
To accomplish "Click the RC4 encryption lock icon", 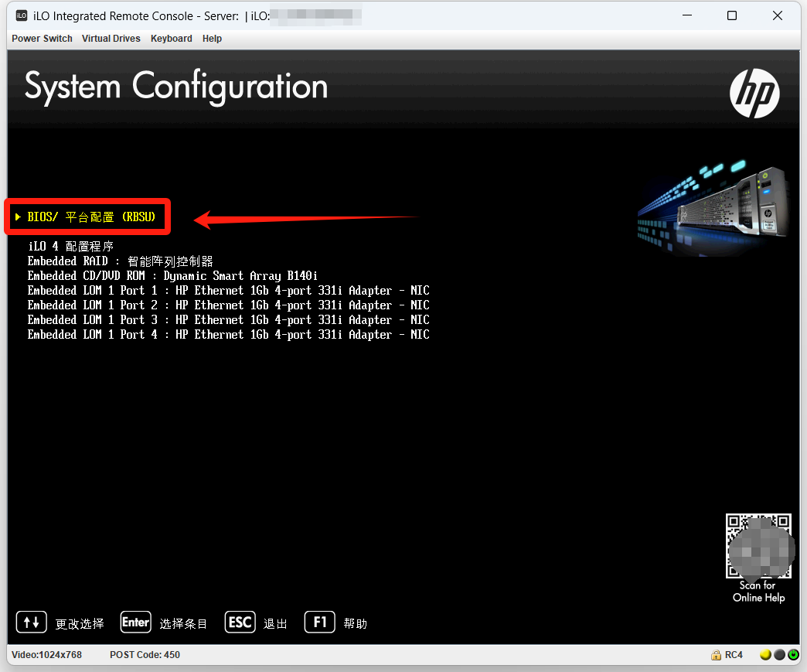I will [x=717, y=655].
